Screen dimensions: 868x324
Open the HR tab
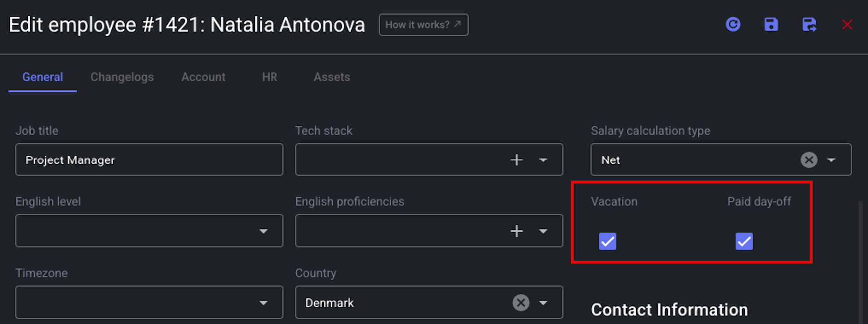(269, 77)
